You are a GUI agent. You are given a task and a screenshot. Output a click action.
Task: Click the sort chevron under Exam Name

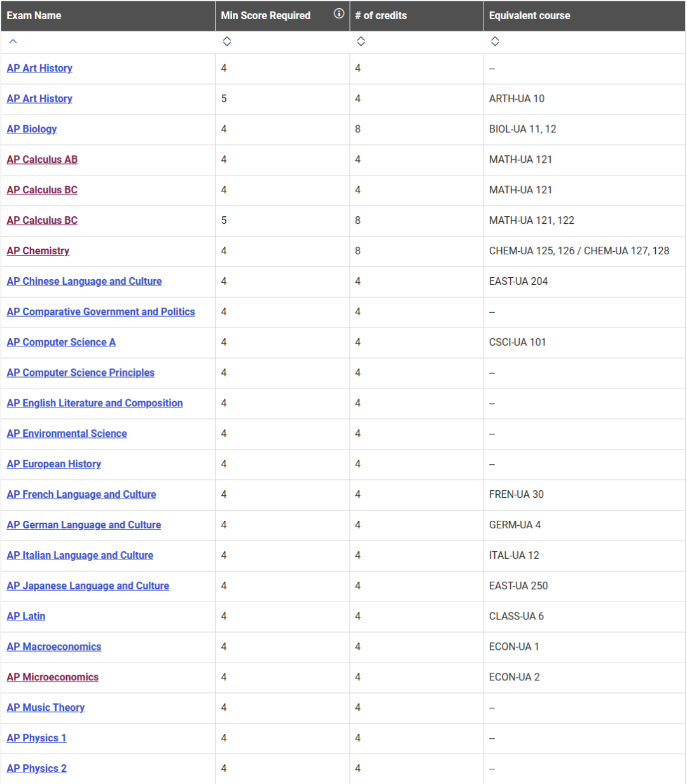tap(13, 41)
